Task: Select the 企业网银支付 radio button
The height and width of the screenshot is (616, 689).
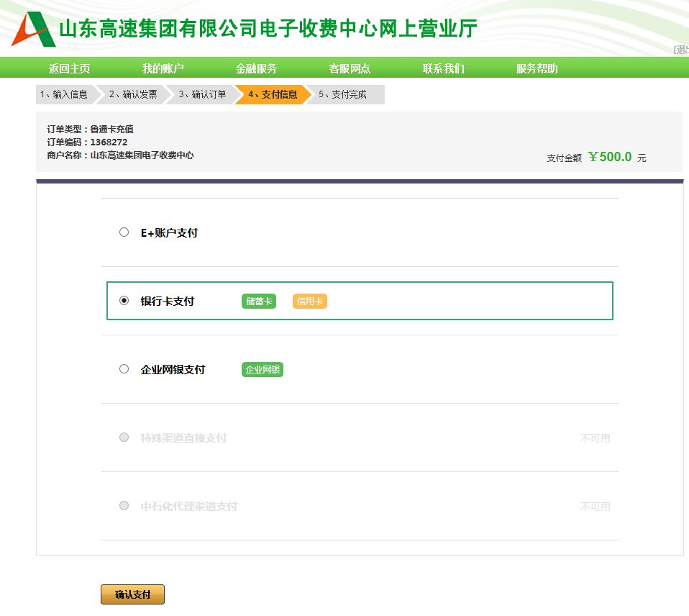Action: tap(124, 369)
